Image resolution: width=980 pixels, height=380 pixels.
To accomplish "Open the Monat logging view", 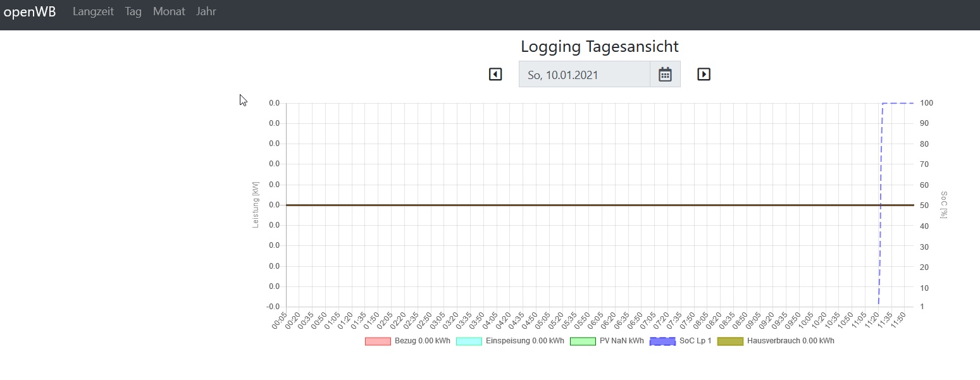I will 169,11.
